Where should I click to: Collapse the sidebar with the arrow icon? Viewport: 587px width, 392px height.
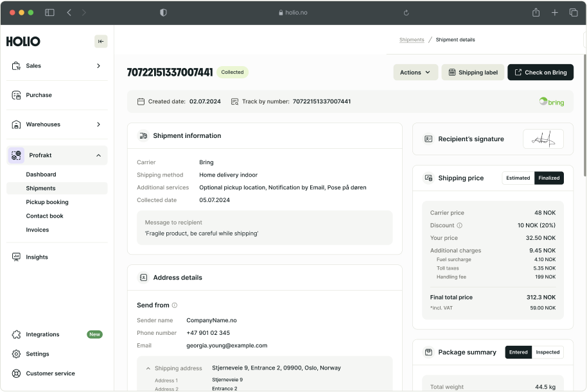101,42
